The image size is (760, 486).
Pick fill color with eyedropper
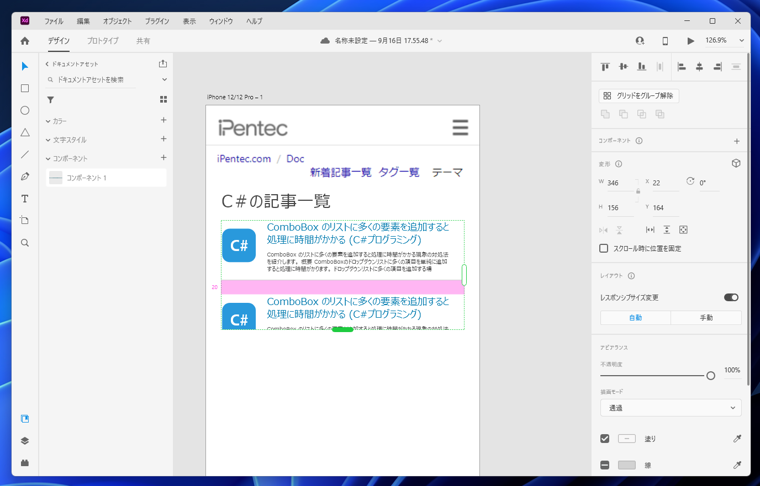pos(737,439)
